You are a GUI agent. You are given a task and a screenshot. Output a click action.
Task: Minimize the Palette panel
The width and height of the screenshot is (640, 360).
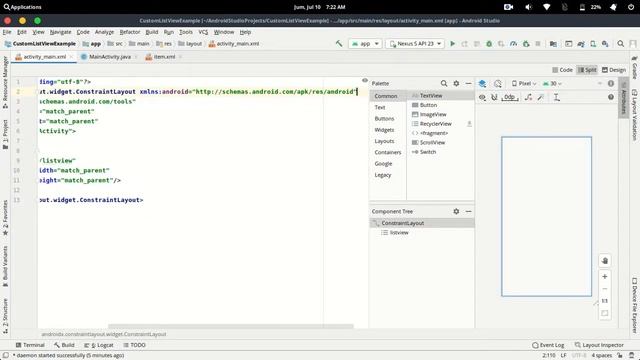pyautogui.click(x=468, y=83)
